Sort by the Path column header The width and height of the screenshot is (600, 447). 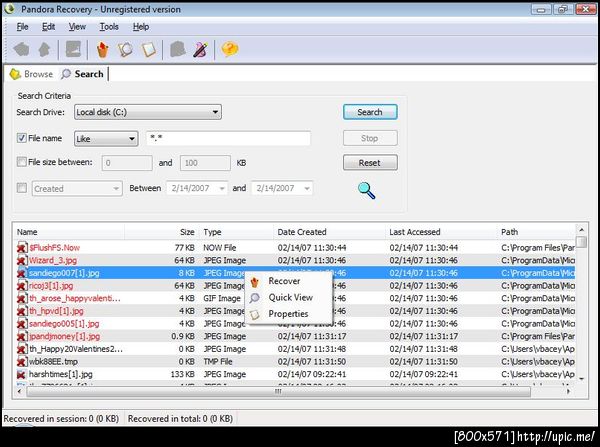coord(536,232)
